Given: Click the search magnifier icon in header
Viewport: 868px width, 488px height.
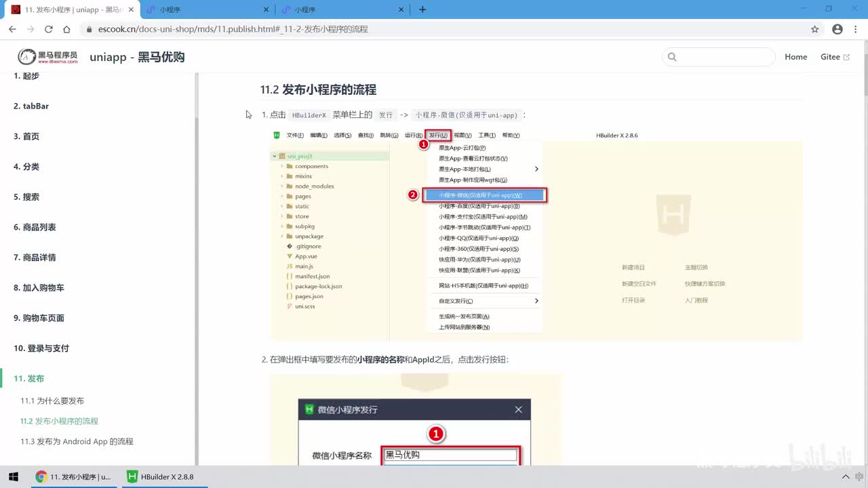Looking at the screenshot, I should tap(672, 57).
